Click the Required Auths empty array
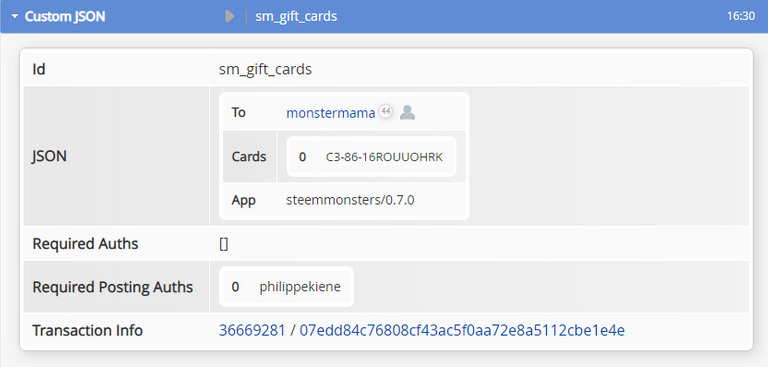Viewport: 768px width, 367px height. 223,244
